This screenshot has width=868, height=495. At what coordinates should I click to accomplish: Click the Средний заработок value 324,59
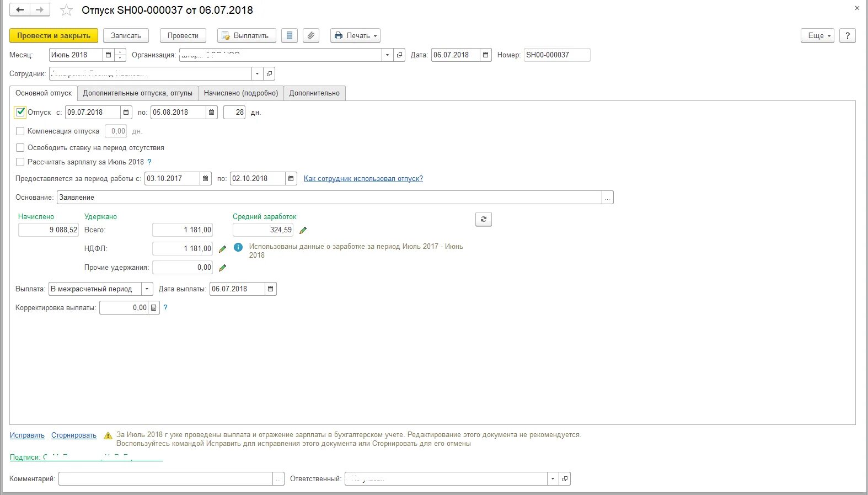[x=263, y=230]
